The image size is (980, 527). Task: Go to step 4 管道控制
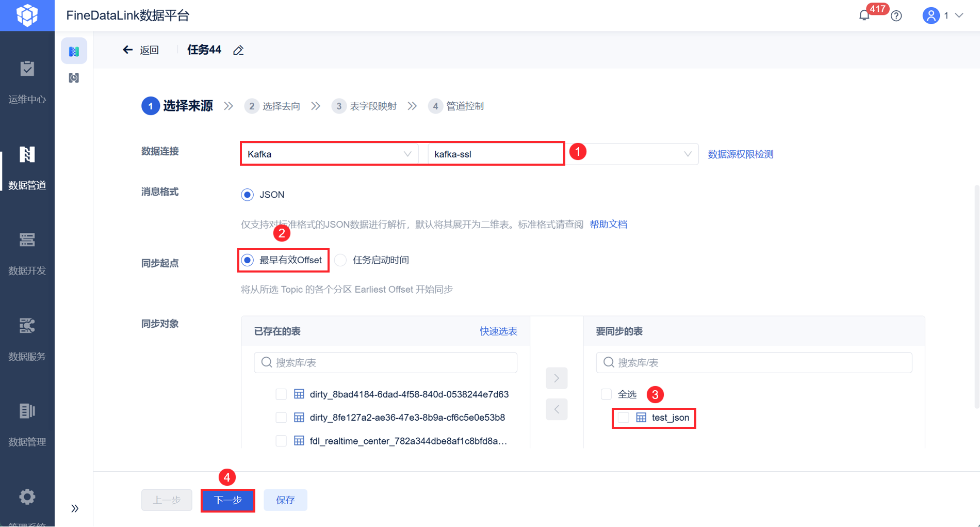(x=456, y=106)
